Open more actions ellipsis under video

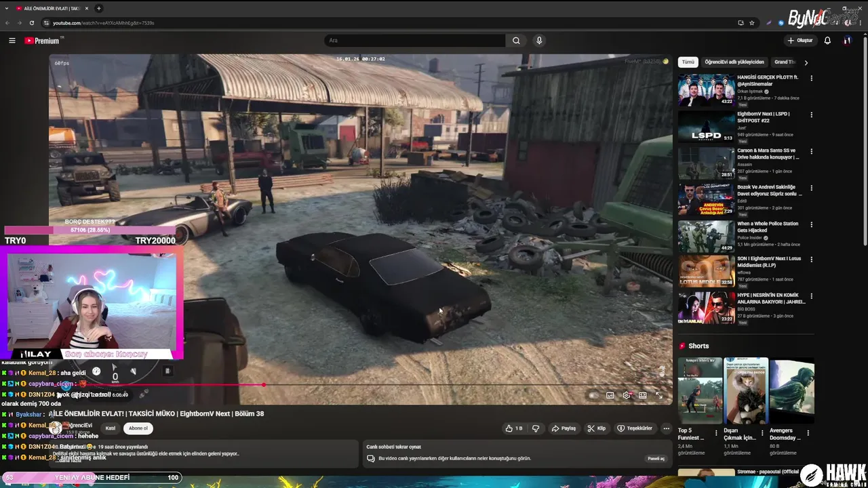(x=667, y=428)
